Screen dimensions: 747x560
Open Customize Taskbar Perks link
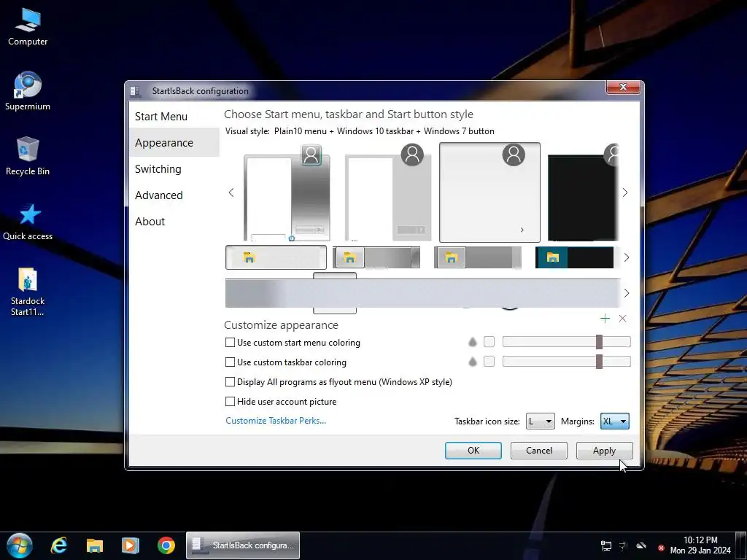[276, 421]
